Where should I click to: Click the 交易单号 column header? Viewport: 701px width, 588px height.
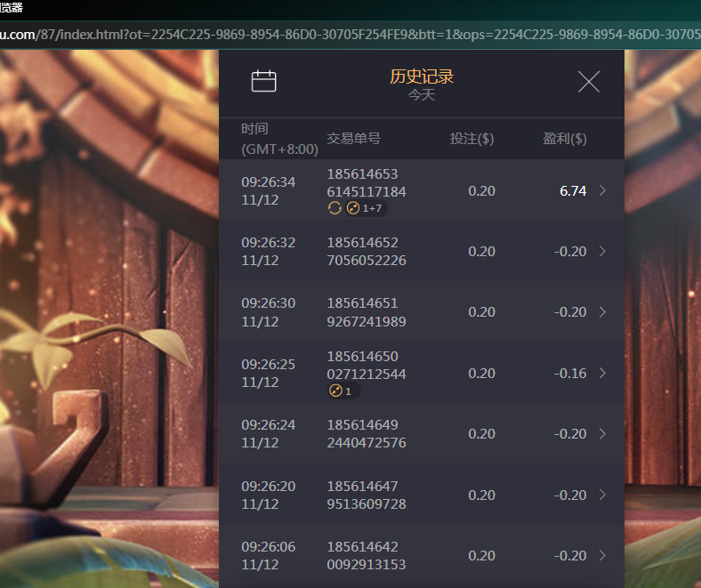click(x=354, y=139)
